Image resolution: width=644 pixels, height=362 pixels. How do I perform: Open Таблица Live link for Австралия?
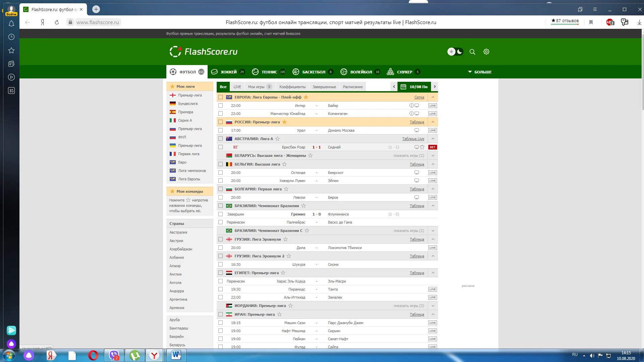pos(413,139)
